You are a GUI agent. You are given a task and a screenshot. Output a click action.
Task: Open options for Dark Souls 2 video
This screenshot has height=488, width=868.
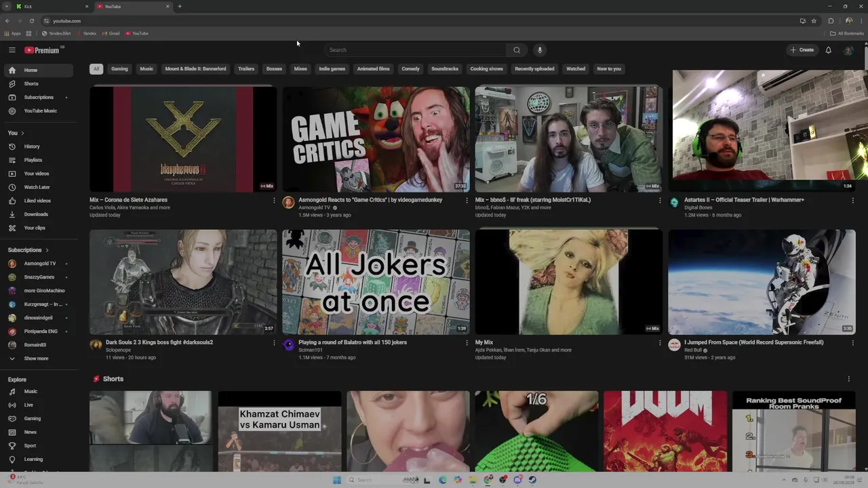click(x=274, y=343)
